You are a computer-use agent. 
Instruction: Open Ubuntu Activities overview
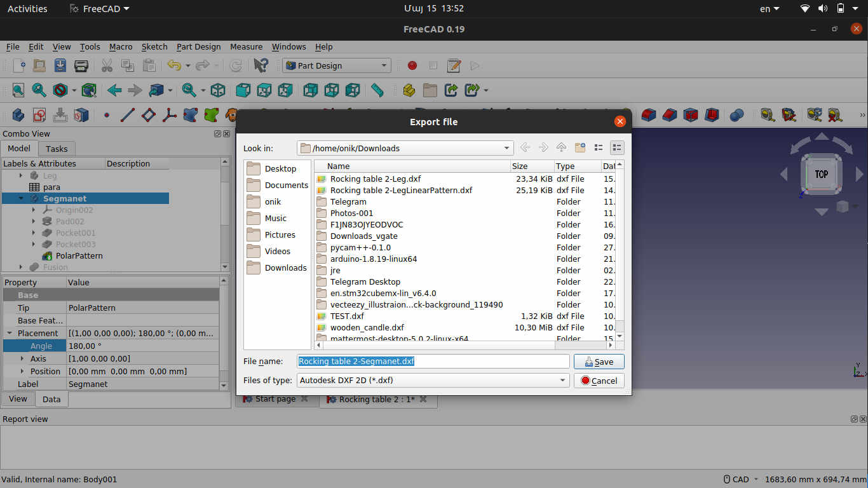27,9
